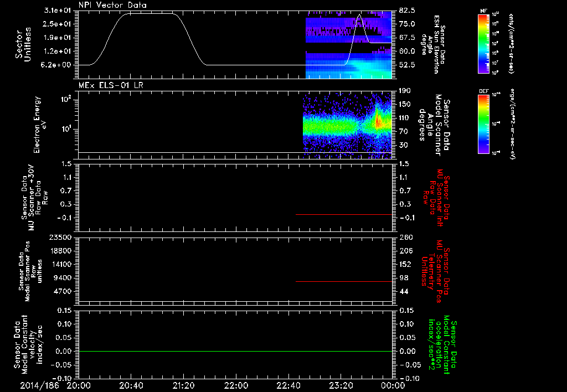Click the '67.5' sun elevation tick

click(x=408, y=38)
